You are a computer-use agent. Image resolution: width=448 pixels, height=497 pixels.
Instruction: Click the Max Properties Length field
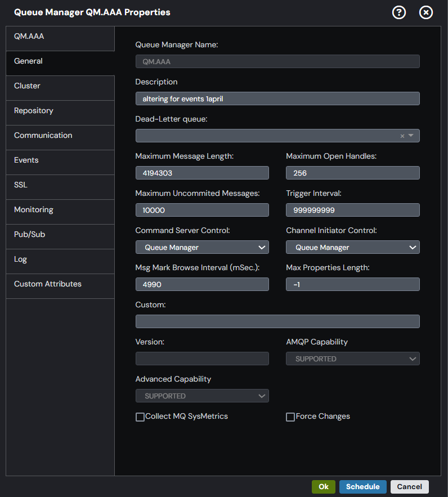pyautogui.click(x=353, y=284)
